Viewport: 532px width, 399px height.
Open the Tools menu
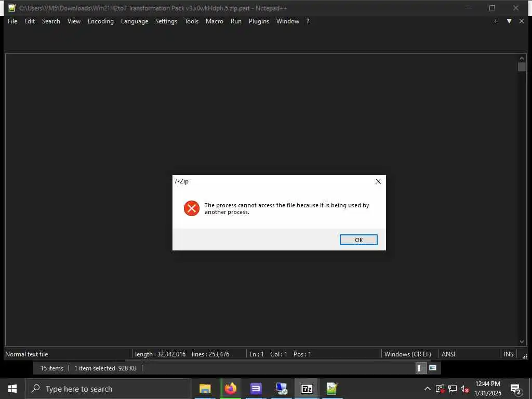pyautogui.click(x=191, y=21)
